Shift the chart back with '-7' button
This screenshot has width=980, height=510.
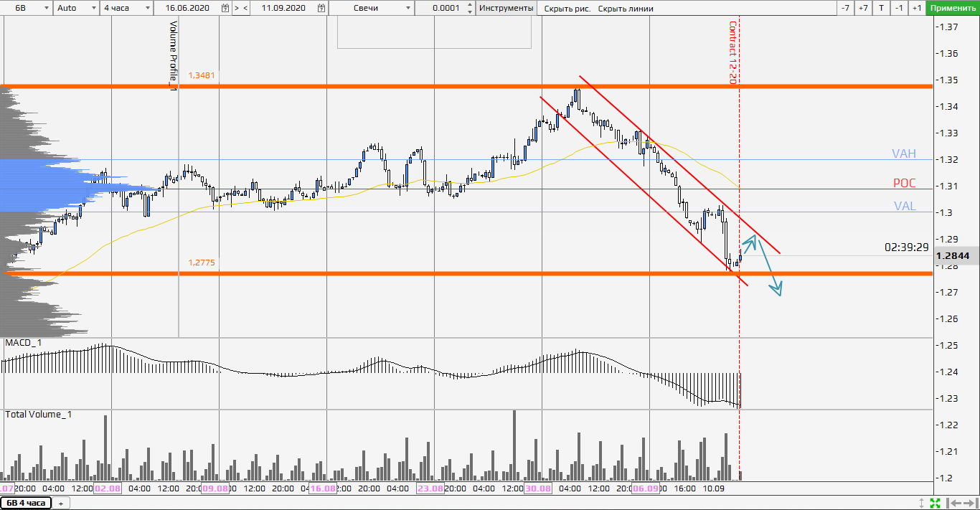845,9
